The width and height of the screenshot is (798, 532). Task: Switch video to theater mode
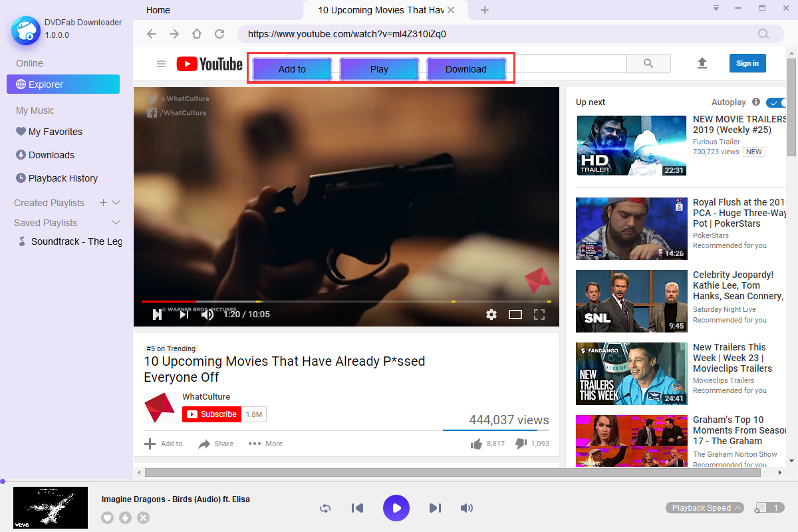[x=515, y=315]
